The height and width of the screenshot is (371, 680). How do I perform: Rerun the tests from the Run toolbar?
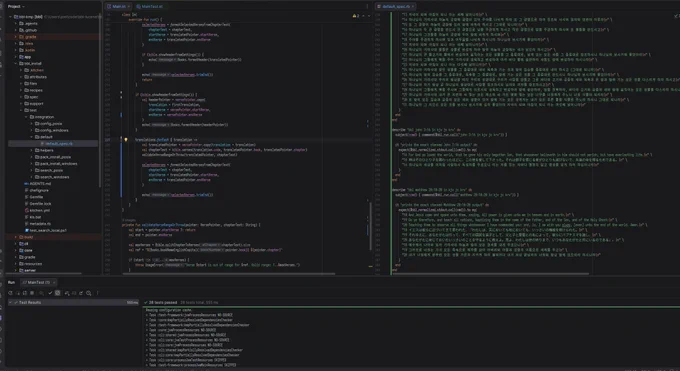(10, 293)
